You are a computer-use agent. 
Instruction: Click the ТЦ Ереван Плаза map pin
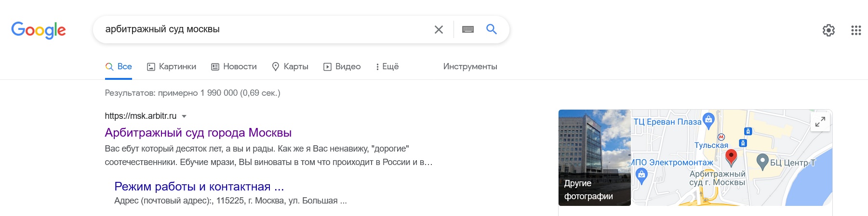(708, 119)
